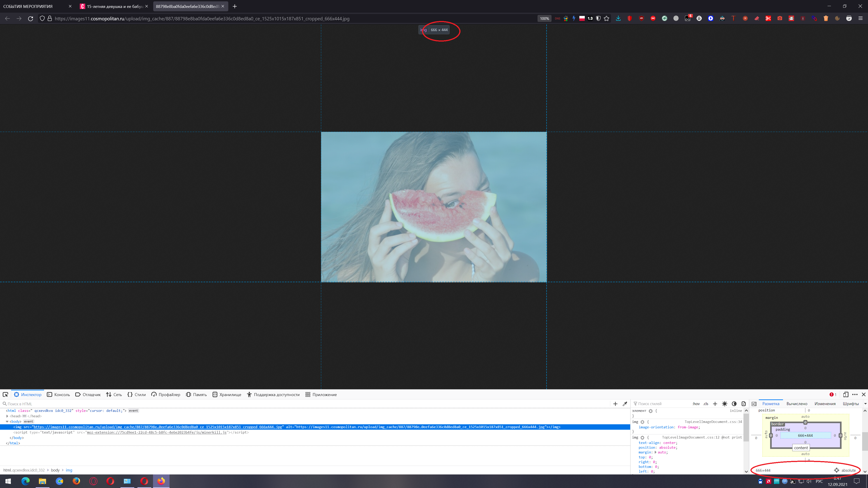868x488 pixels.
Task: Open TopLevelImageDocument.css:34 source link
Action: (x=713, y=422)
